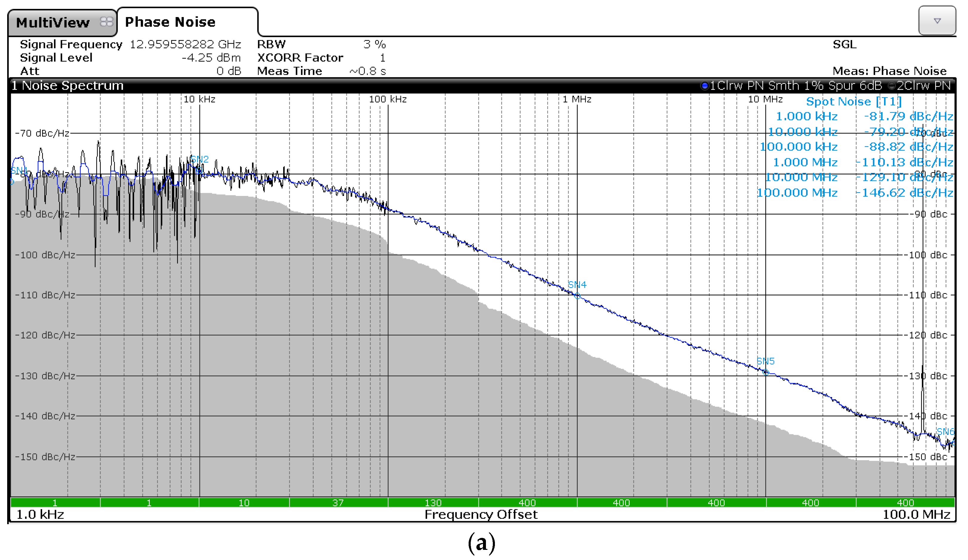Switch to the MultiView tab
The image size is (968, 560).
click(53, 23)
